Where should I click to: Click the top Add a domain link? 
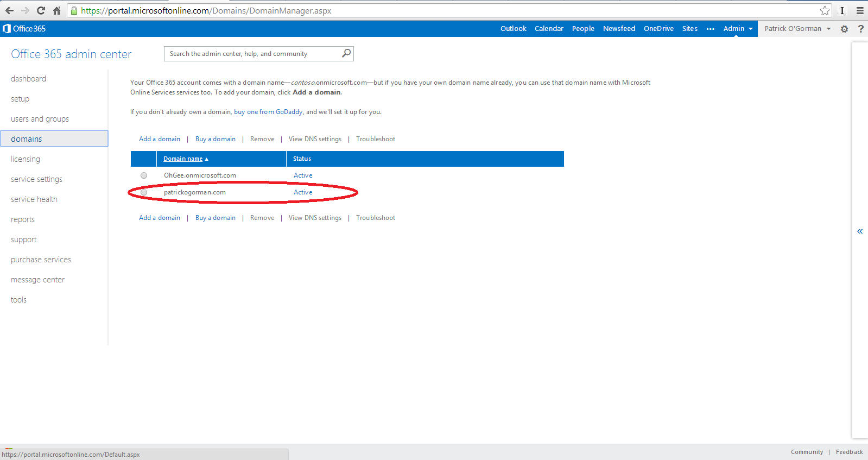[160, 139]
